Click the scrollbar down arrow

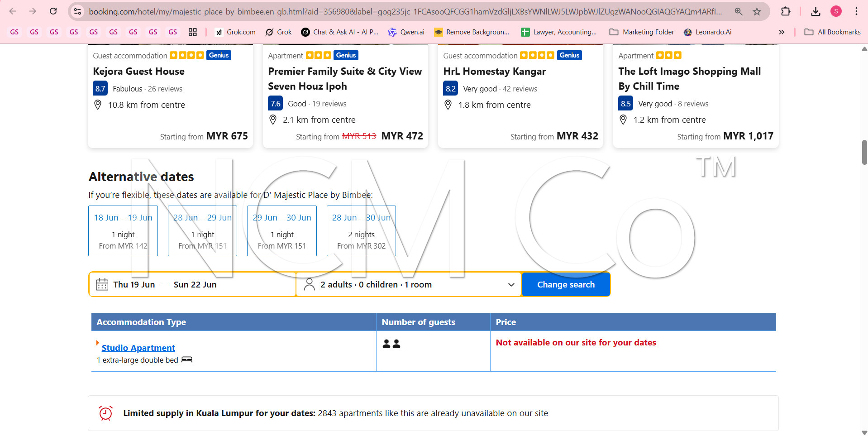pos(864,432)
